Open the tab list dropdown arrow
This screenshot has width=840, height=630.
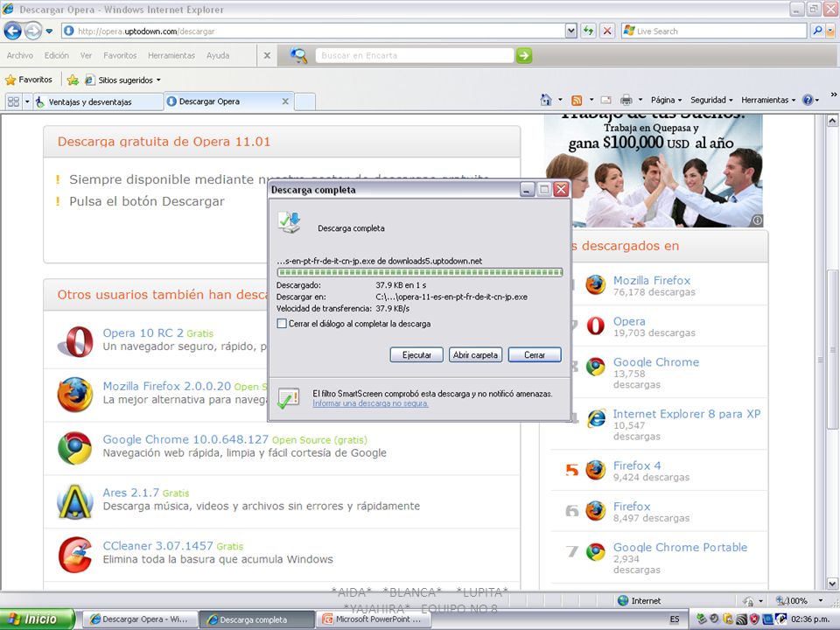pyautogui.click(x=27, y=101)
